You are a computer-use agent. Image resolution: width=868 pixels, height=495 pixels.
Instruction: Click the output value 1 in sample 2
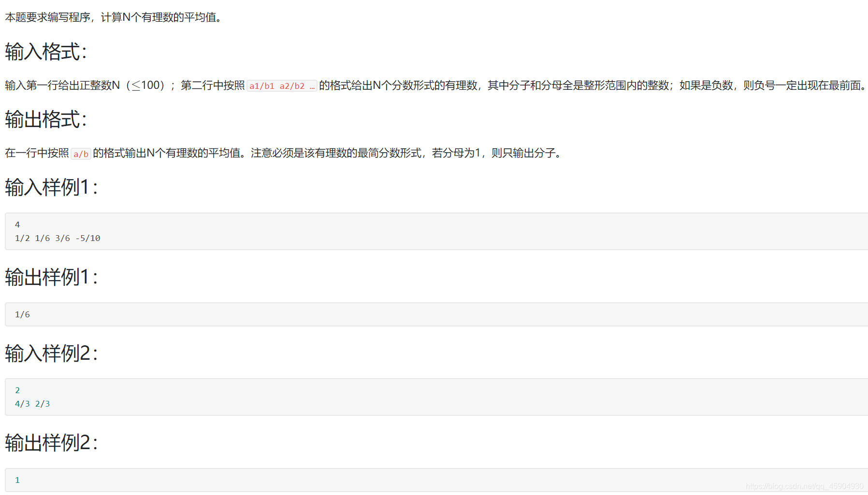[17, 480]
